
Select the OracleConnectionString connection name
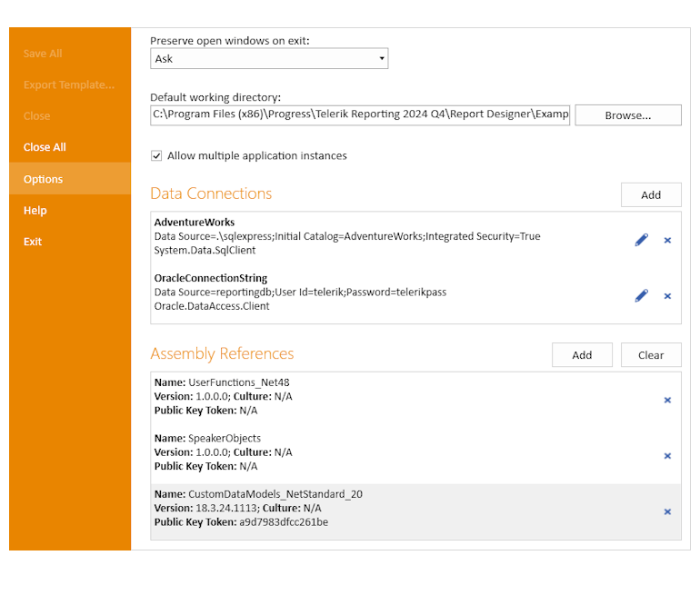click(211, 278)
